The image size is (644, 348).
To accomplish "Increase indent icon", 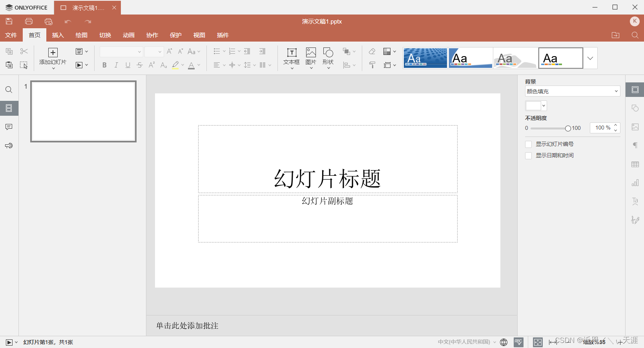I will pyautogui.click(x=262, y=51).
